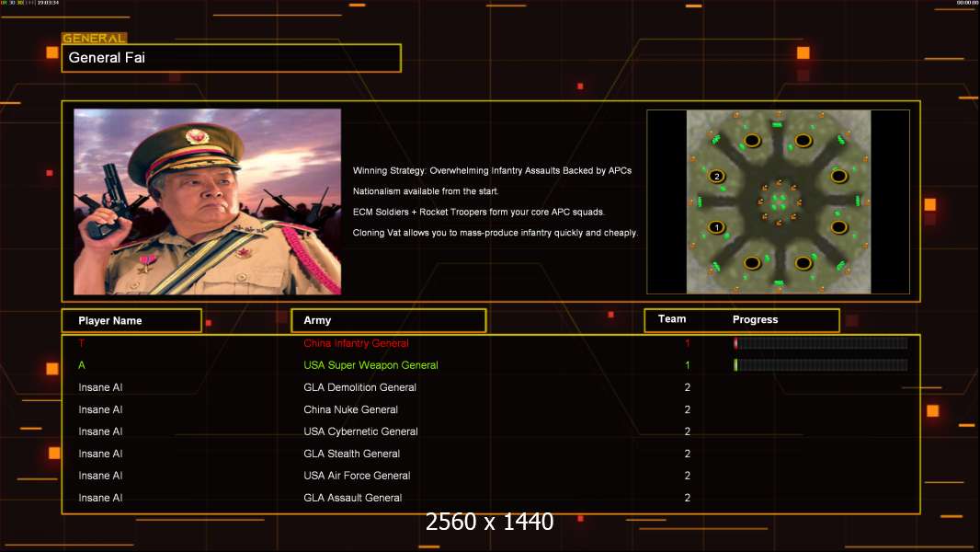This screenshot has height=552, width=980.
Task: Click the green loading progress bar for player A
Action: click(x=821, y=364)
